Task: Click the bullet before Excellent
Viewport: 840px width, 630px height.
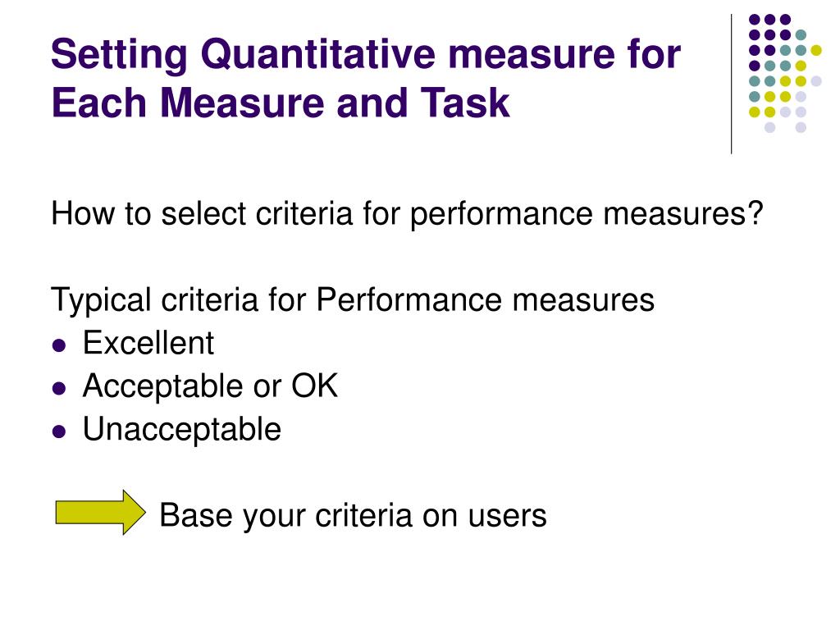Action: pyautogui.click(x=59, y=345)
